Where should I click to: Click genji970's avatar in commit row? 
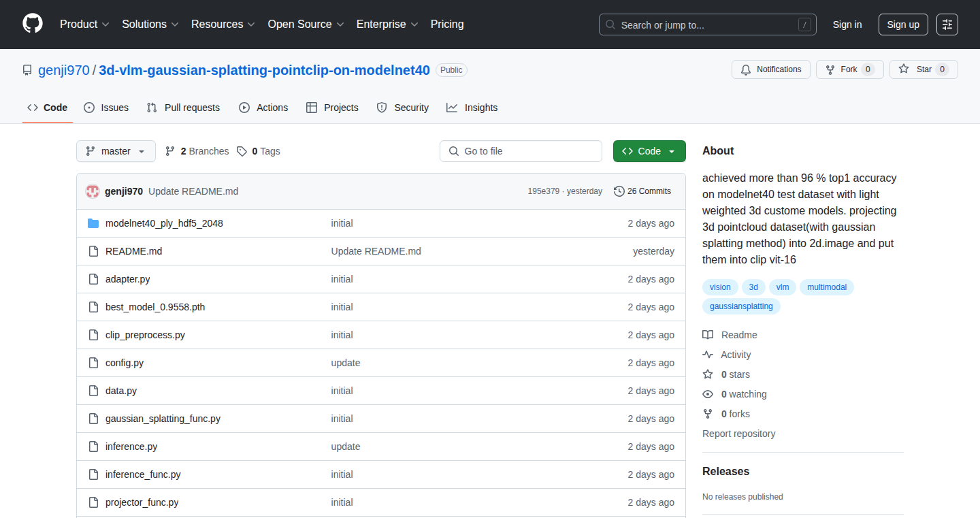pos(93,191)
